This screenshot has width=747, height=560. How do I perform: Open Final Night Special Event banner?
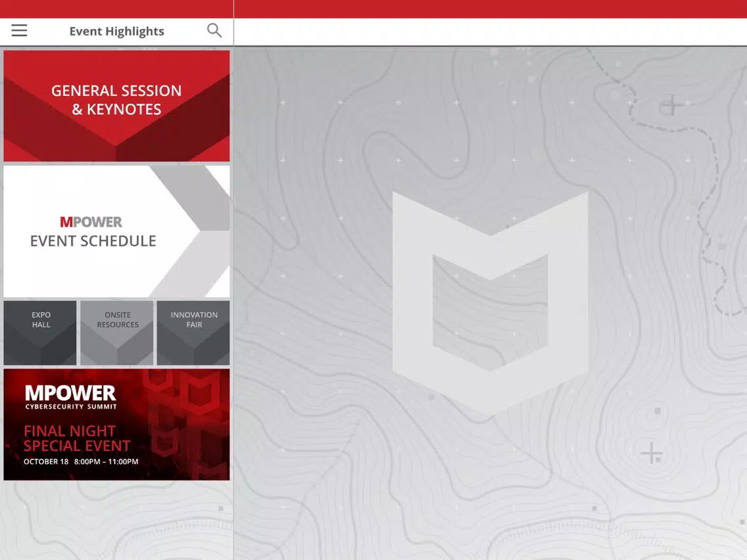(117, 425)
